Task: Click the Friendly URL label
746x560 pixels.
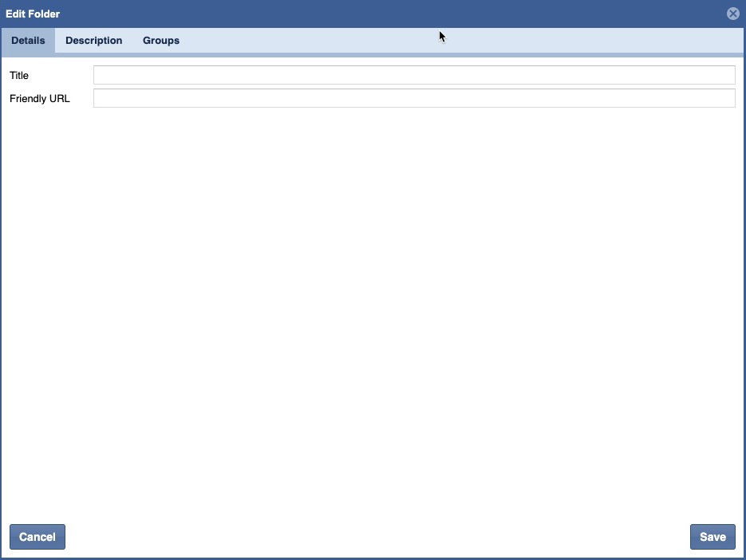Action: (x=40, y=99)
